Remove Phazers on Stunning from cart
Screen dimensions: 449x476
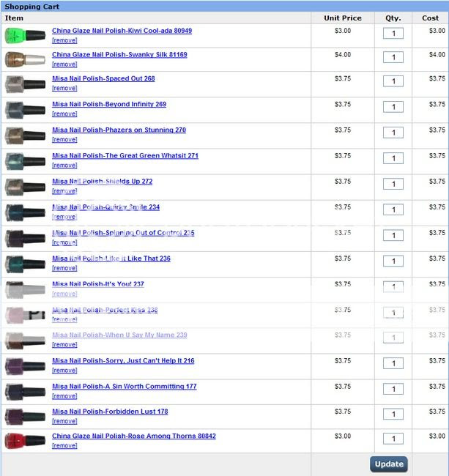pyautogui.click(x=64, y=140)
